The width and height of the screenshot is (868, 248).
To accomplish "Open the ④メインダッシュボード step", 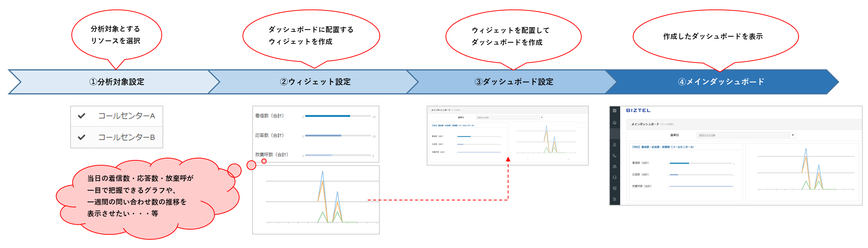I will pos(721,82).
